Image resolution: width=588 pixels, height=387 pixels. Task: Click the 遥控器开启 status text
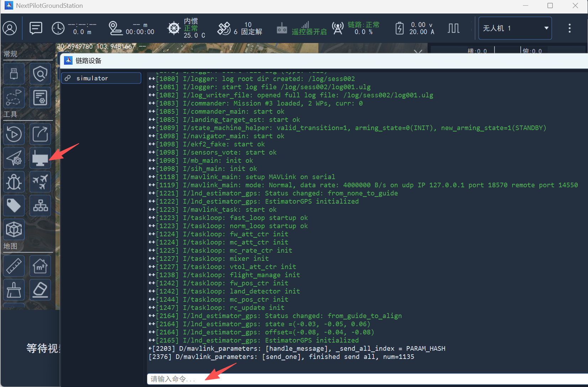(309, 32)
